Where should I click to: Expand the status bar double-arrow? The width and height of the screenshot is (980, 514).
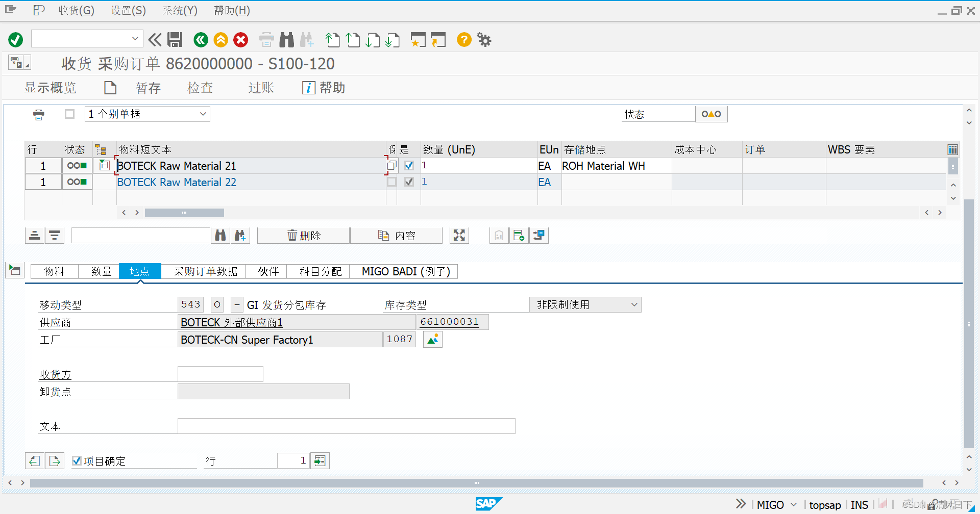[741, 504]
